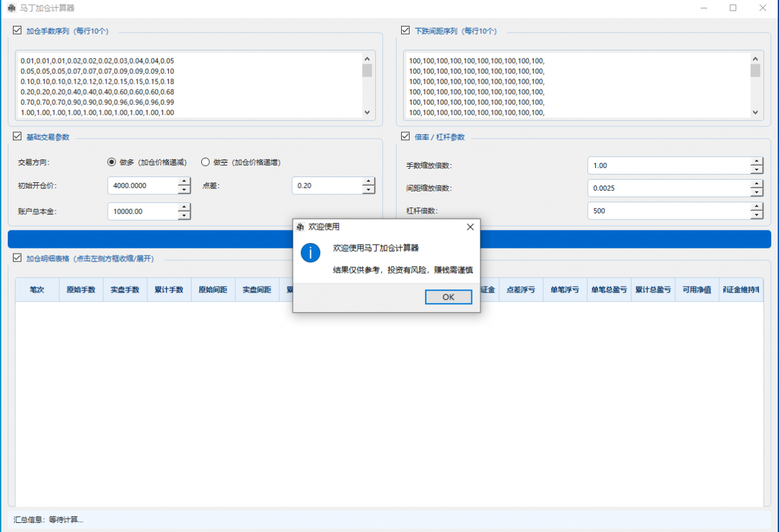This screenshot has height=532, width=779.
Task: Click the 原始手数 column header
Action: pos(81,290)
